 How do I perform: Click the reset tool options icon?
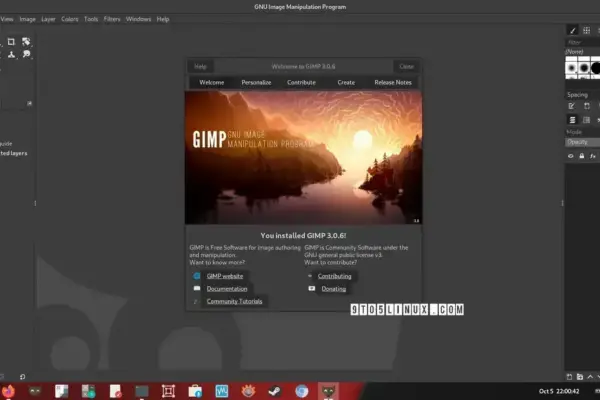pyautogui.click(x=23, y=377)
